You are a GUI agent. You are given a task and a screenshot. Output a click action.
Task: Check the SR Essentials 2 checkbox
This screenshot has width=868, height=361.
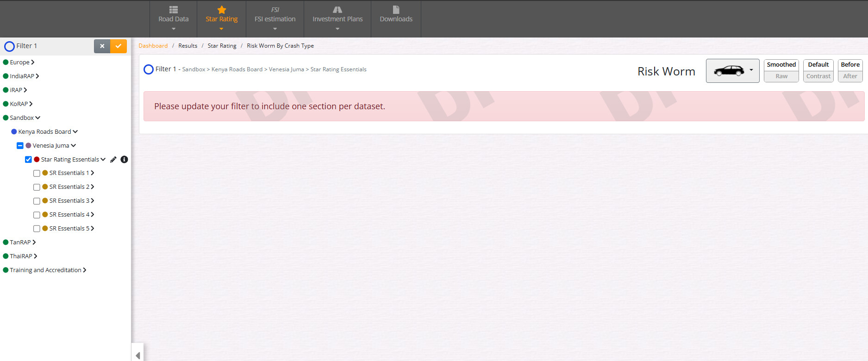tap(37, 187)
